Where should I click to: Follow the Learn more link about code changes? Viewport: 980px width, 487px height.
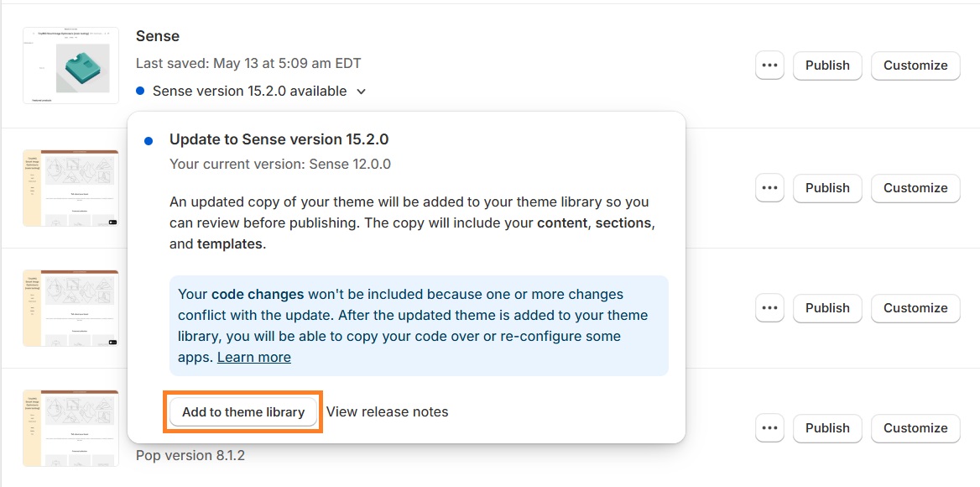coord(253,357)
